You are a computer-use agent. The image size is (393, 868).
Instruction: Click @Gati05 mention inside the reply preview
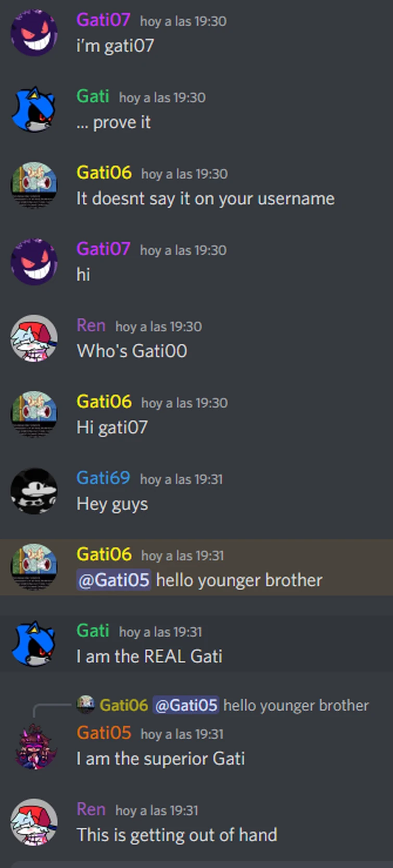point(186,705)
